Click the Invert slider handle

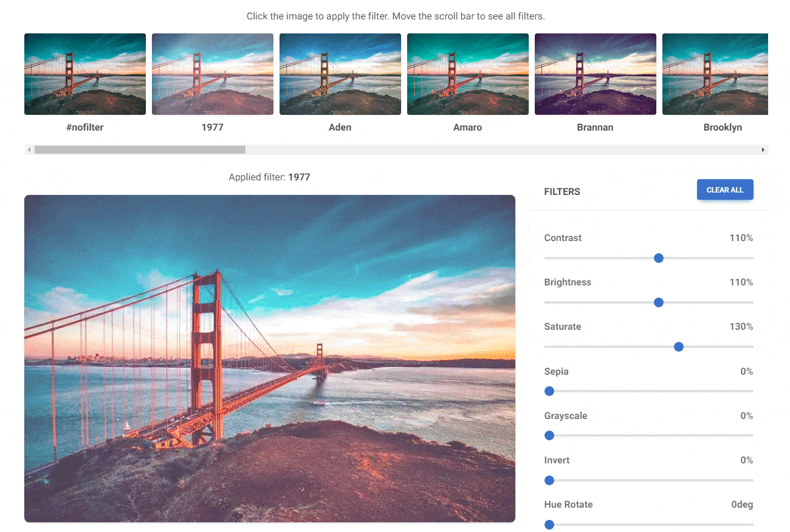(x=549, y=480)
